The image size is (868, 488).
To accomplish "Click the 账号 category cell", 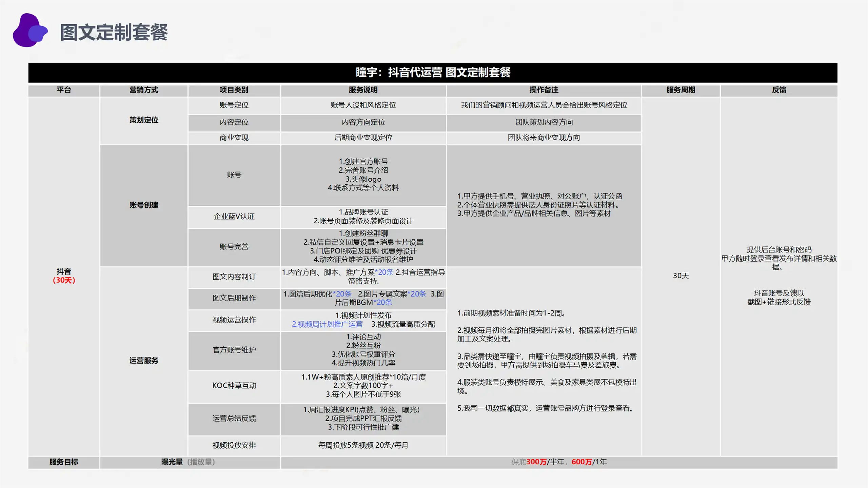I will click(234, 175).
